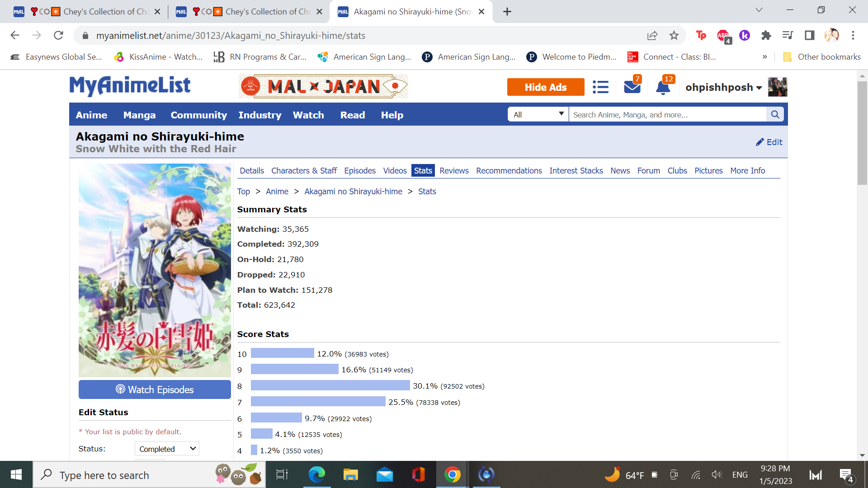Open the Community nav menu
This screenshot has height=488, width=868.
[198, 115]
